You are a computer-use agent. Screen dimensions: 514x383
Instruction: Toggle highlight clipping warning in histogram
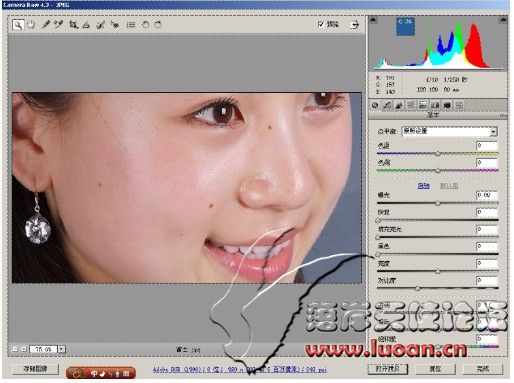pyautogui.click(x=503, y=20)
